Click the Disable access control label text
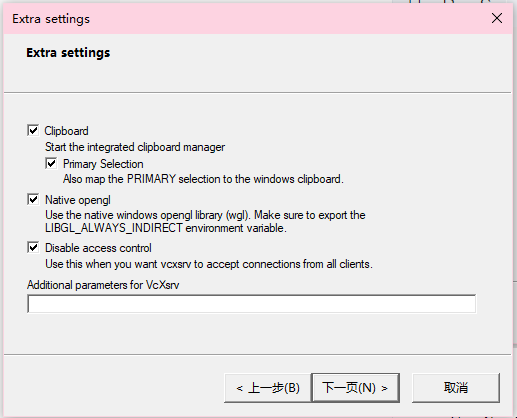 (x=98, y=248)
